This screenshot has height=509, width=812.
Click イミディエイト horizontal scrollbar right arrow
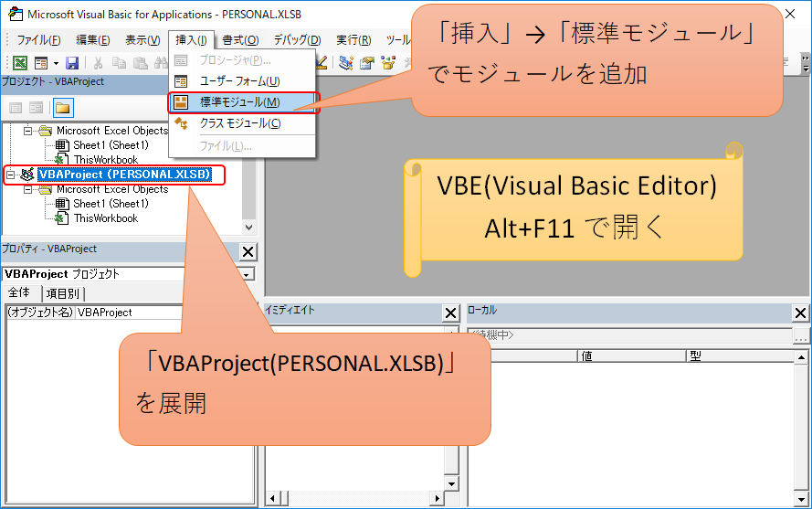[x=438, y=499]
